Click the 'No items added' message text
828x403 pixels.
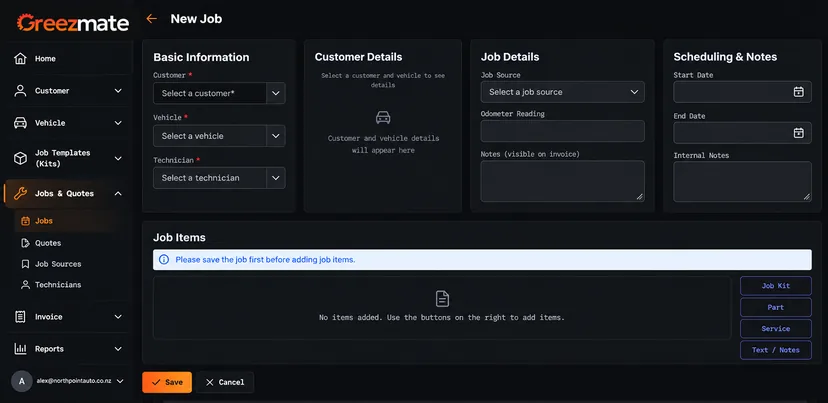pos(442,318)
